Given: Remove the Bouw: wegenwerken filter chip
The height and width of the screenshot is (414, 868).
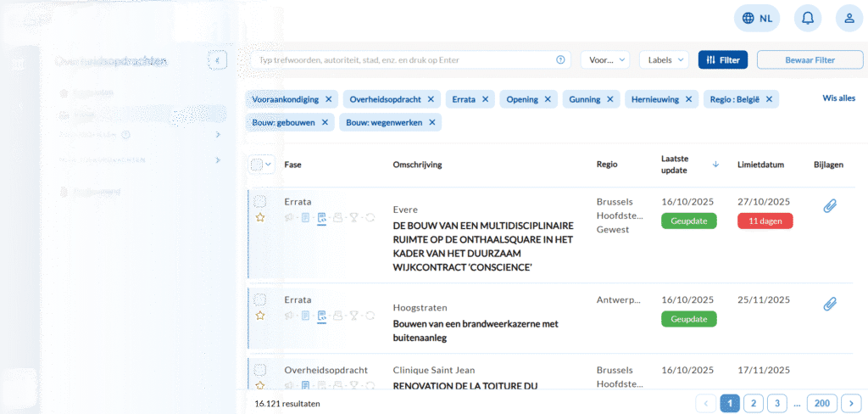Looking at the screenshot, I should tap(431, 122).
